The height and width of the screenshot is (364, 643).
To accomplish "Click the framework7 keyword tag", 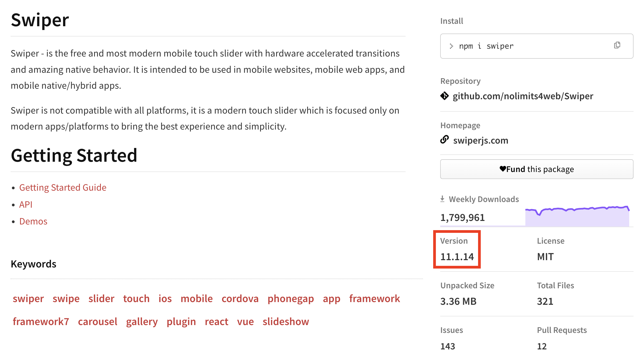I will (x=41, y=322).
